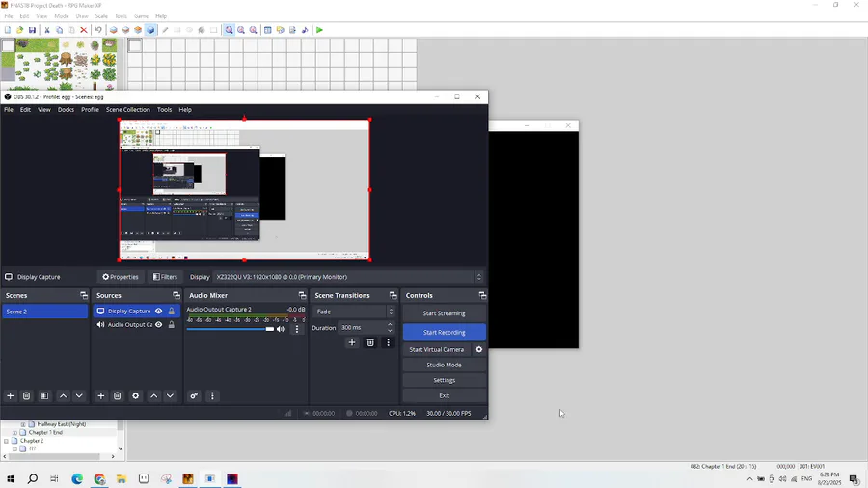Open the OBS Docks menu
Viewport: 868px width, 488px height.
(x=66, y=110)
